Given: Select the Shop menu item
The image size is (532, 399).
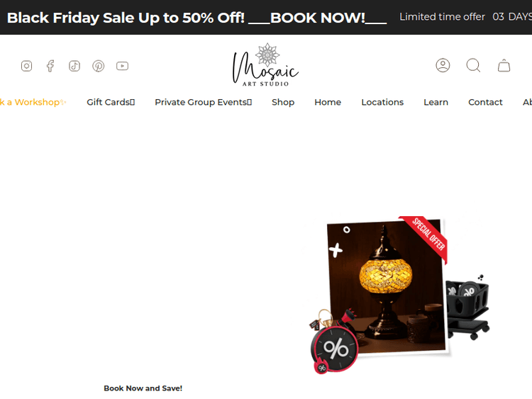Looking at the screenshot, I should click(x=283, y=102).
